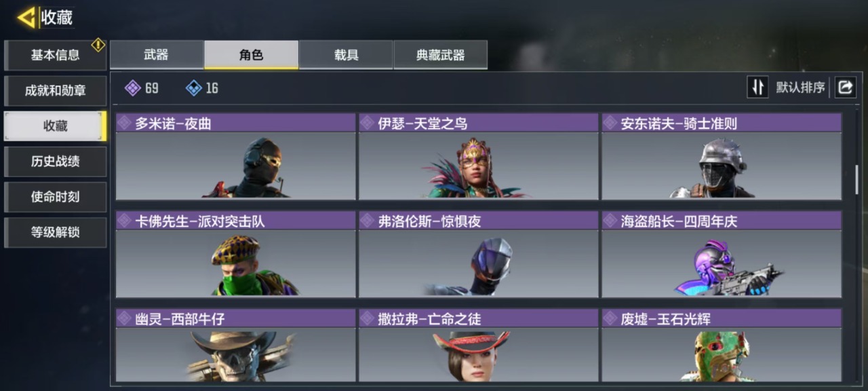Click the warning badge on 基本信息
This screenshot has height=391, width=868.
click(98, 45)
